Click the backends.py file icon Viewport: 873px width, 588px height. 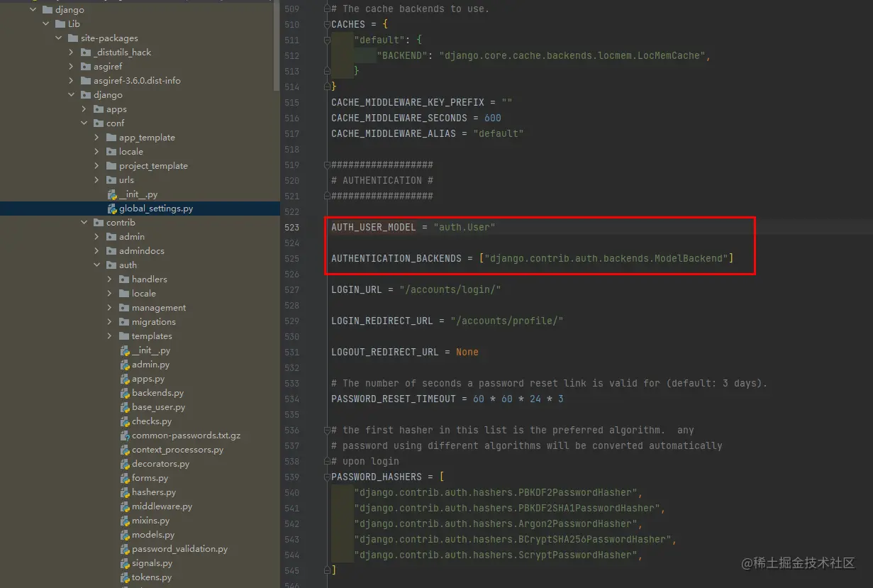(125, 393)
